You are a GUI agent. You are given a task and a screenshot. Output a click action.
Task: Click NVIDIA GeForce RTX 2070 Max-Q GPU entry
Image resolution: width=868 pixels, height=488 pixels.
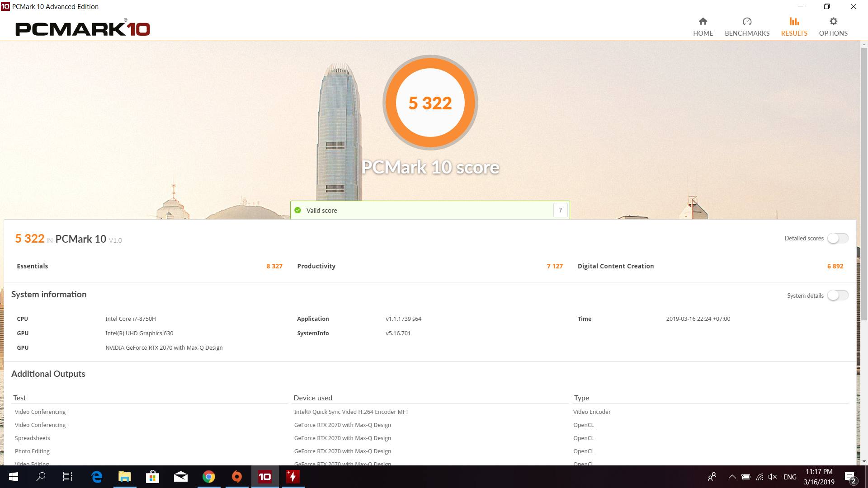(x=164, y=347)
